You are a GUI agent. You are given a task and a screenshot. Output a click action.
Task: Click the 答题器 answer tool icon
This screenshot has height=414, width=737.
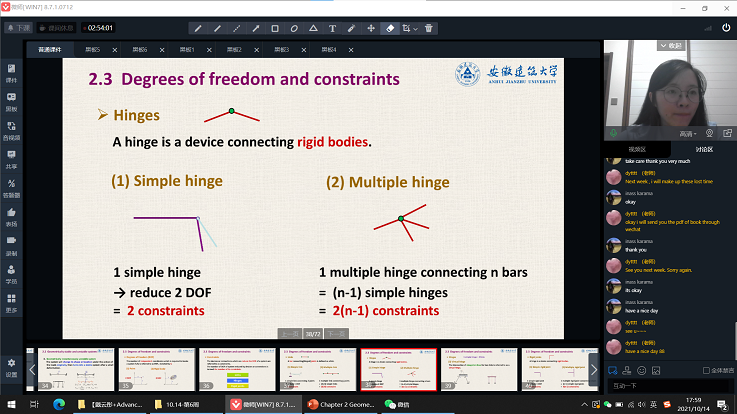[x=11, y=187]
